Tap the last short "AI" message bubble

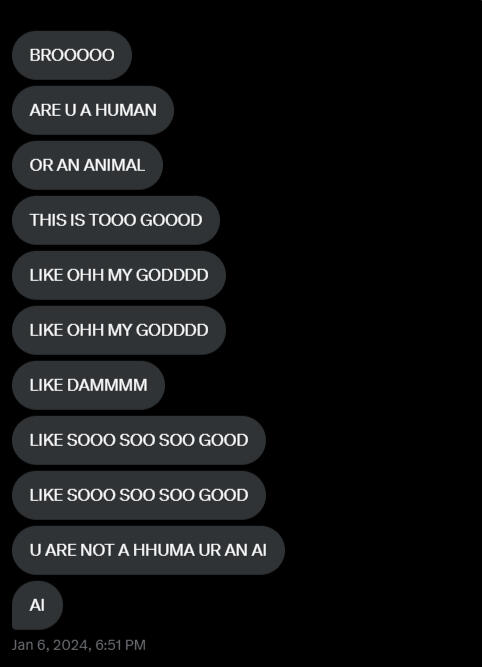pyautogui.click(x=37, y=605)
